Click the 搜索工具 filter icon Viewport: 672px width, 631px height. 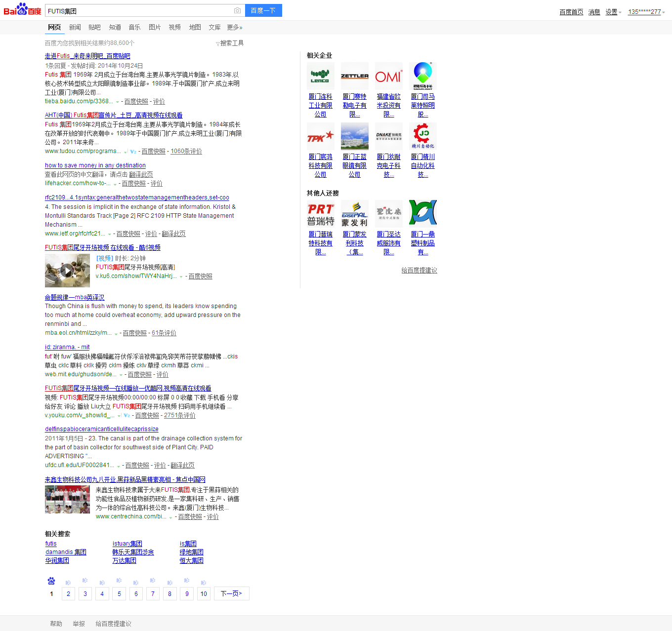(217, 44)
